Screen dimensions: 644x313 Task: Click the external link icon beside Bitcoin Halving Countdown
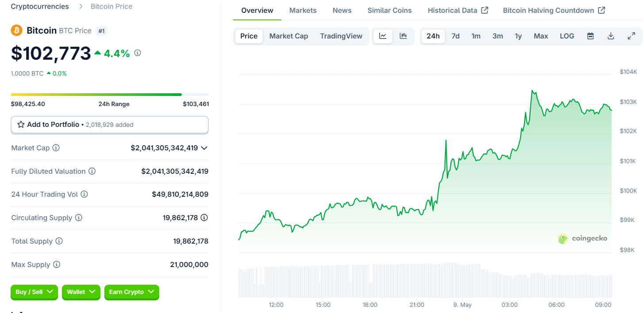coord(602,10)
